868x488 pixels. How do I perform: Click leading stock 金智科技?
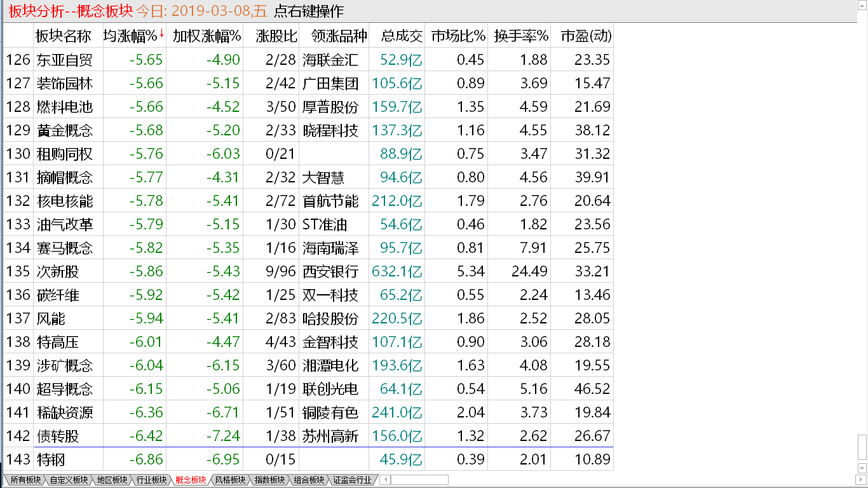330,342
